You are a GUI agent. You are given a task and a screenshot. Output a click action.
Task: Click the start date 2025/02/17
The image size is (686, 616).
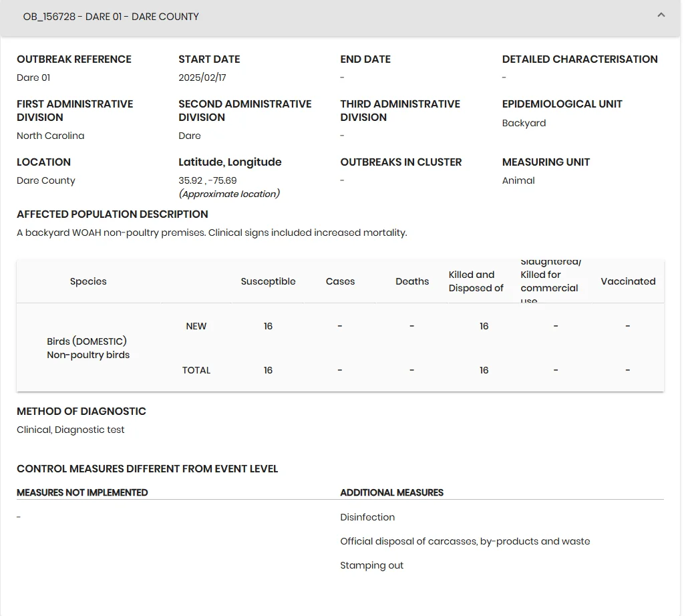pyautogui.click(x=202, y=78)
